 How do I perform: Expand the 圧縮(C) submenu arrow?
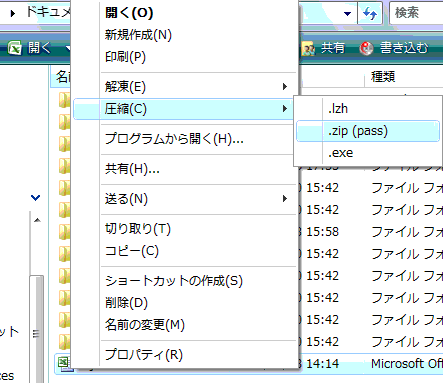point(285,109)
